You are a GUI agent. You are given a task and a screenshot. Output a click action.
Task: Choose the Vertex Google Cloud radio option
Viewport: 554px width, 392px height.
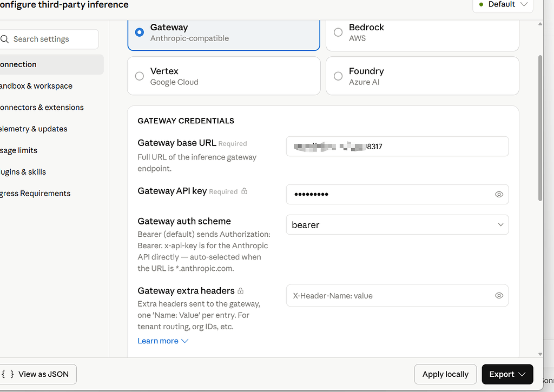(x=140, y=76)
